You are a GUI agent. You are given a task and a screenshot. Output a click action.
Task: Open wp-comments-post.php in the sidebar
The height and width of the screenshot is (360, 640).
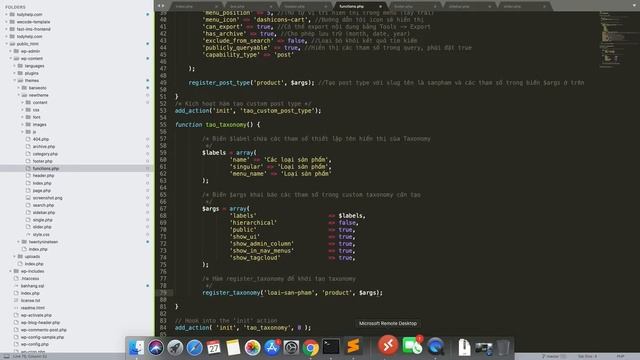coord(44,330)
